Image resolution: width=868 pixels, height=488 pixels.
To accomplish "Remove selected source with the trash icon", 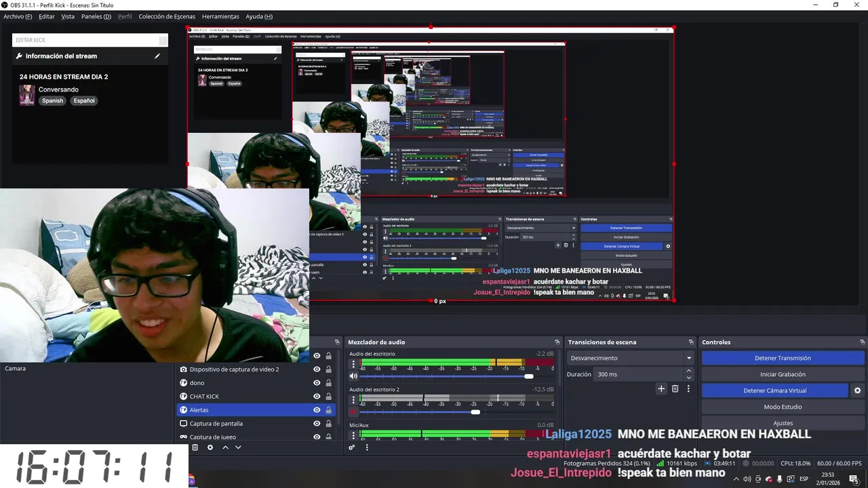I will pyautogui.click(x=195, y=447).
